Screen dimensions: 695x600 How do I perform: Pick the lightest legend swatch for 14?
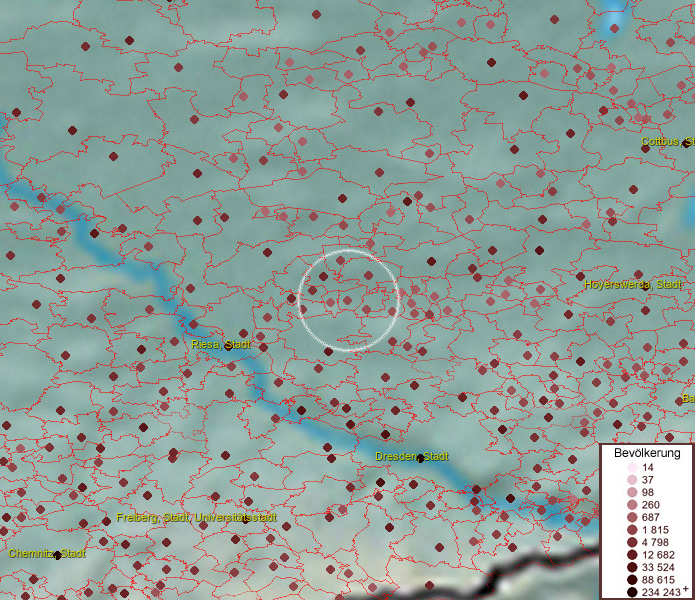click(x=631, y=468)
